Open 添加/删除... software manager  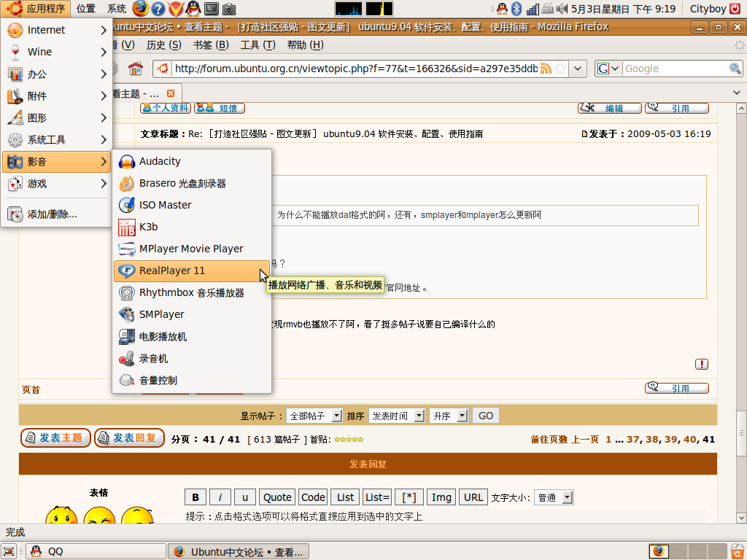(x=57, y=214)
